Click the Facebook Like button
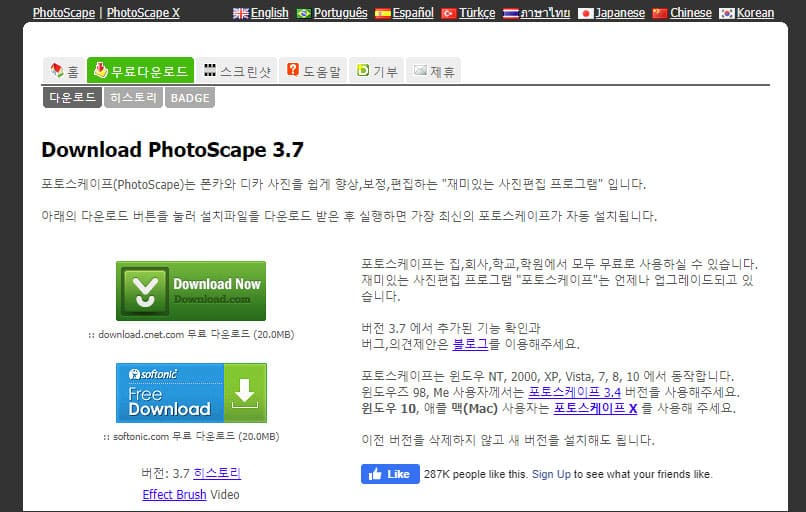Screen dimensions: 806x512 pos(390,474)
